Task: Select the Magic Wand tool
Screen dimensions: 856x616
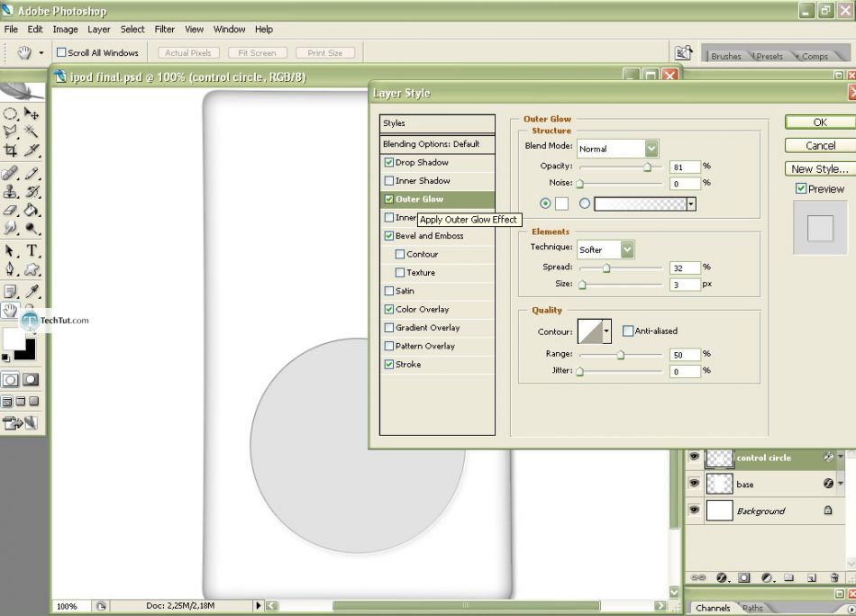Action: (x=32, y=131)
